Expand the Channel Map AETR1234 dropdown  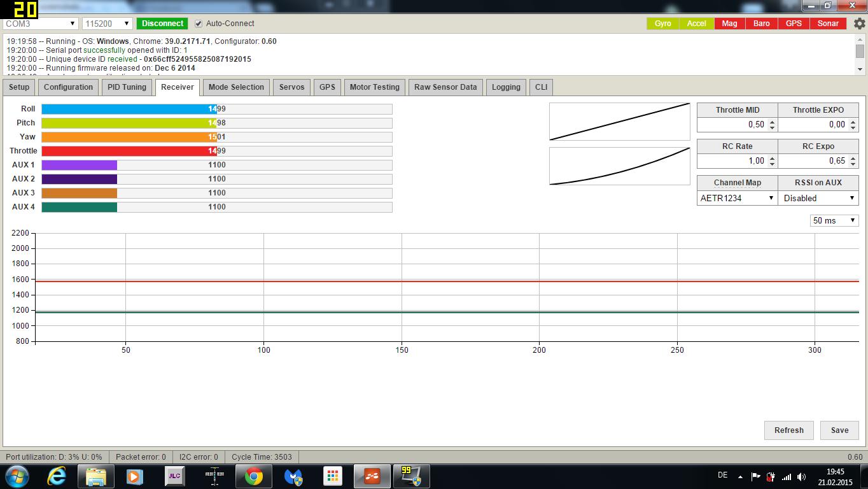737,198
